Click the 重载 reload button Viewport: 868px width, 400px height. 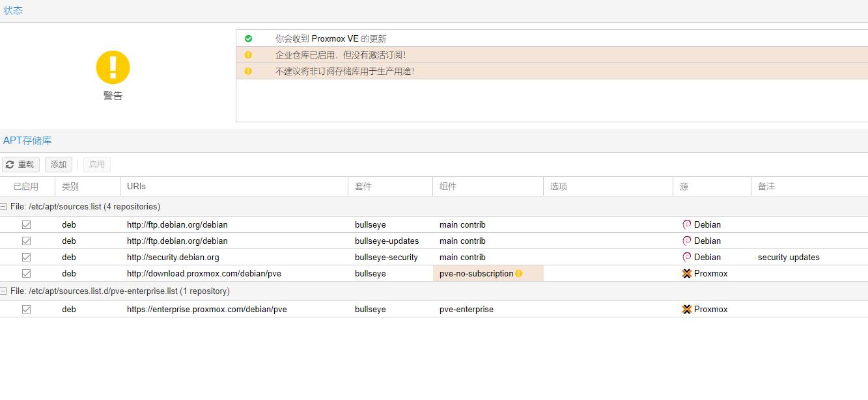[21, 165]
